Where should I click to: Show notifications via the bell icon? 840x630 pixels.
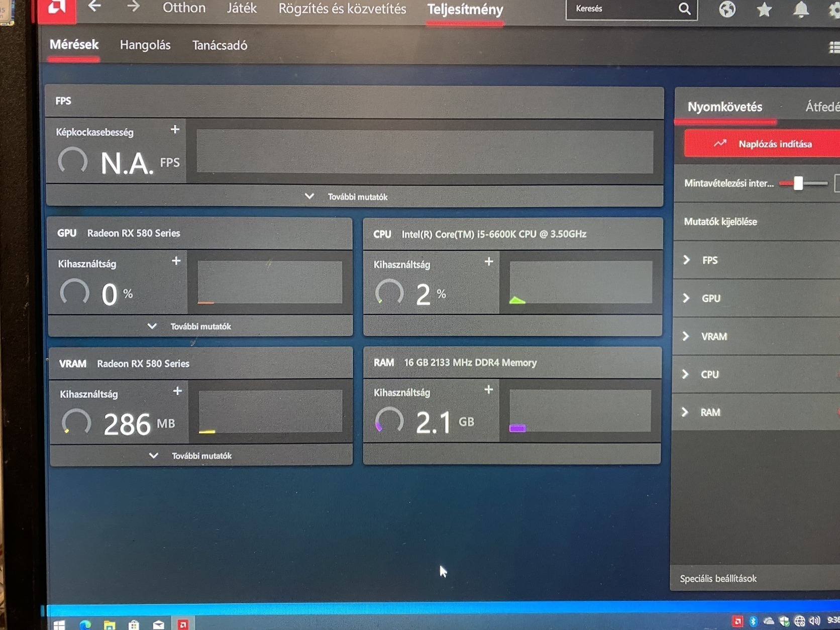tap(801, 10)
